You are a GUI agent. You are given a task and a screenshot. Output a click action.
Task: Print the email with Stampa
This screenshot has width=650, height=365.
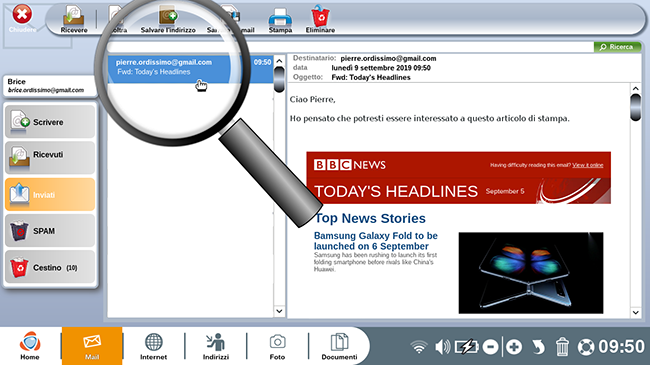[280, 19]
